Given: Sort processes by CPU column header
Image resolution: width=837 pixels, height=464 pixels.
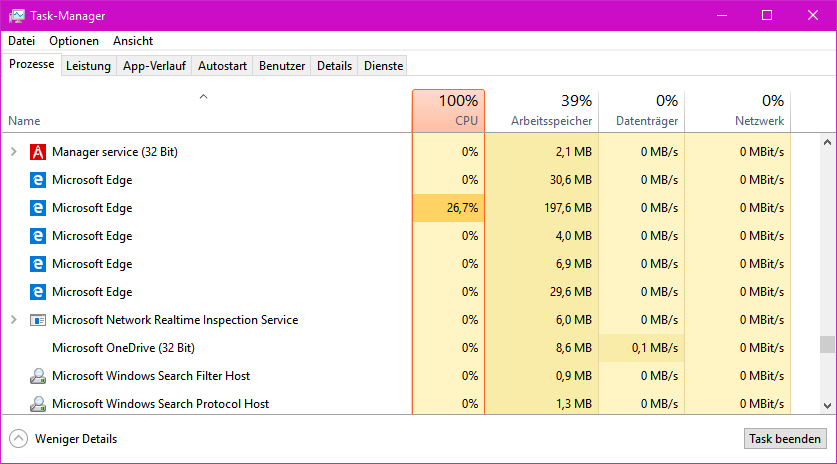Looking at the screenshot, I should 448,110.
